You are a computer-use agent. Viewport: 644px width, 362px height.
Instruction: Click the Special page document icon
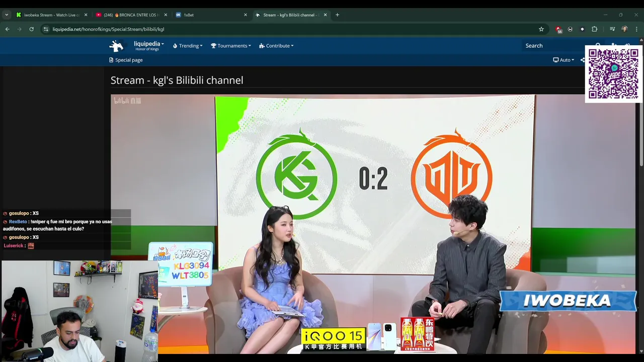pos(111,60)
